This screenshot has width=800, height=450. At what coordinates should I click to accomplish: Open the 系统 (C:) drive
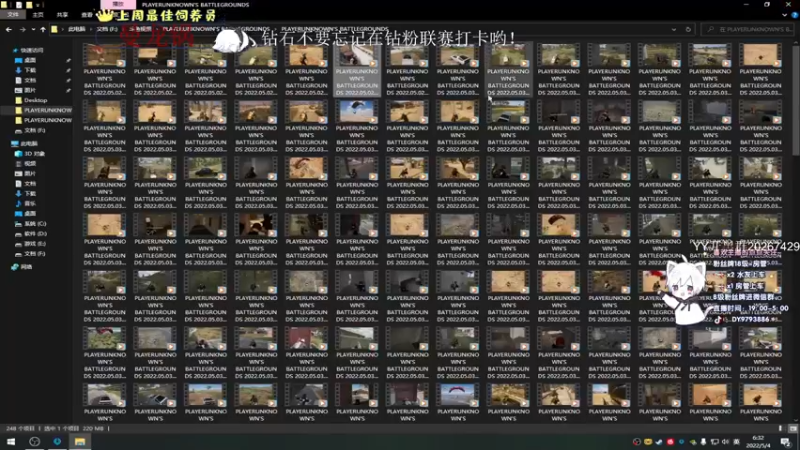[34, 224]
